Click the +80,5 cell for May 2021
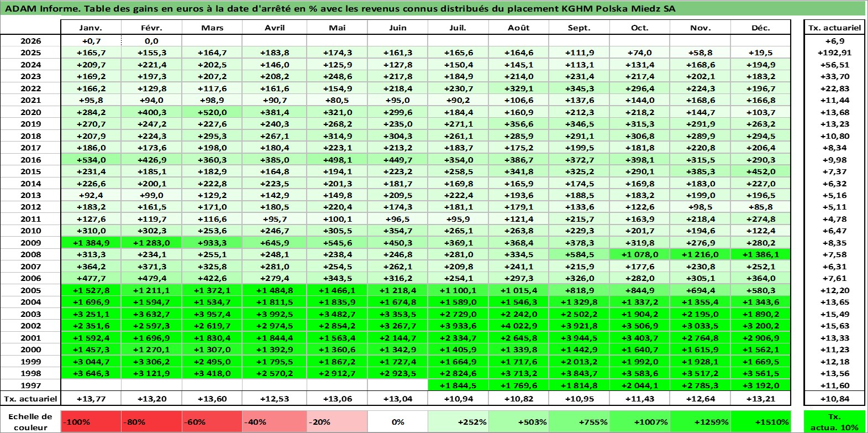Viewport: 868px width, 433px height. [337, 100]
